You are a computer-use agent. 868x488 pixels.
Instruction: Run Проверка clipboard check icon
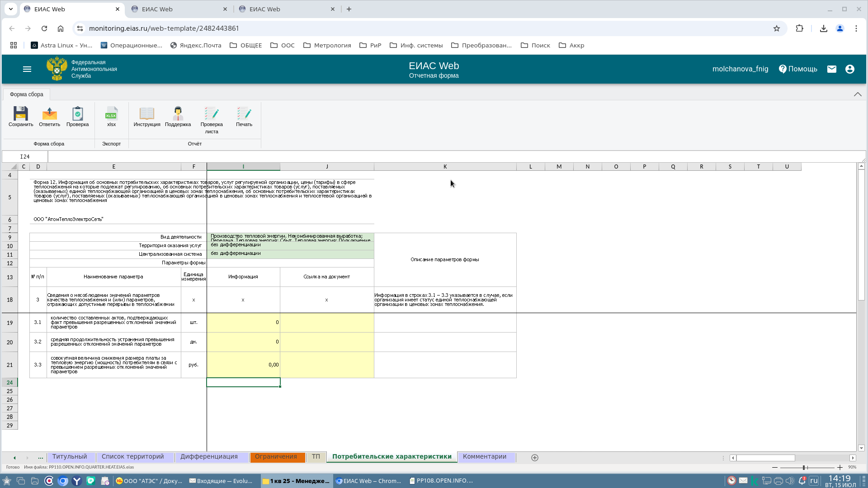pyautogui.click(x=77, y=114)
